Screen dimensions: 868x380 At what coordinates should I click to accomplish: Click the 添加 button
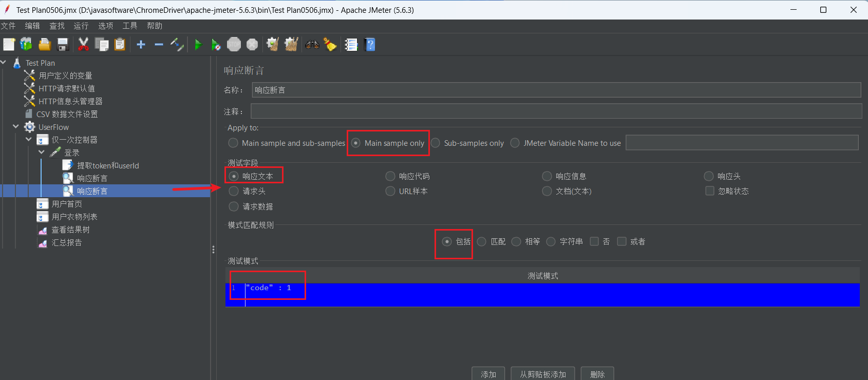(488, 374)
